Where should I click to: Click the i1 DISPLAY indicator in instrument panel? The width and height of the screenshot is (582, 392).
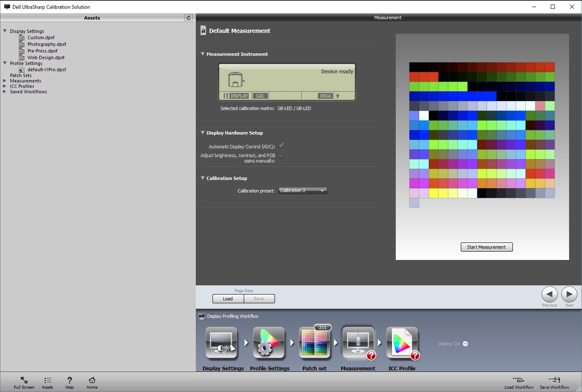(236, 96)
